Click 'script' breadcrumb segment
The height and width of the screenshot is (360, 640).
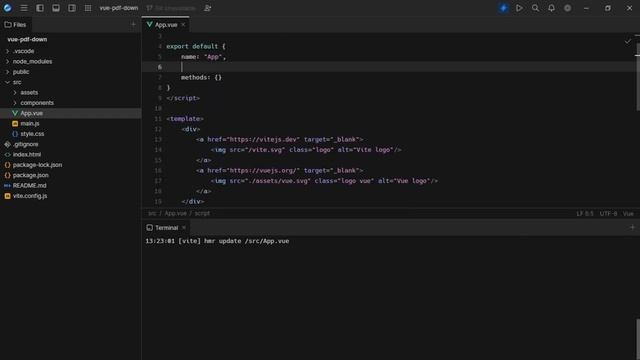(x=202, y=213)
